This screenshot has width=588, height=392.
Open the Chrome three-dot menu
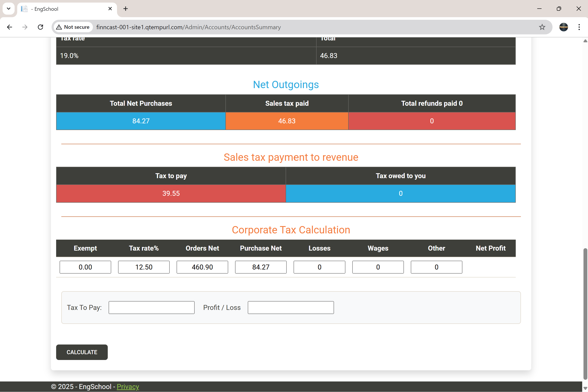579,27
